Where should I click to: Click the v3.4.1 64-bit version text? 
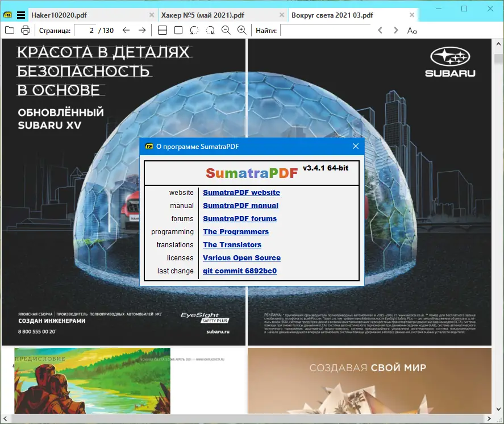pyautogui.click(x=326, y=168)
